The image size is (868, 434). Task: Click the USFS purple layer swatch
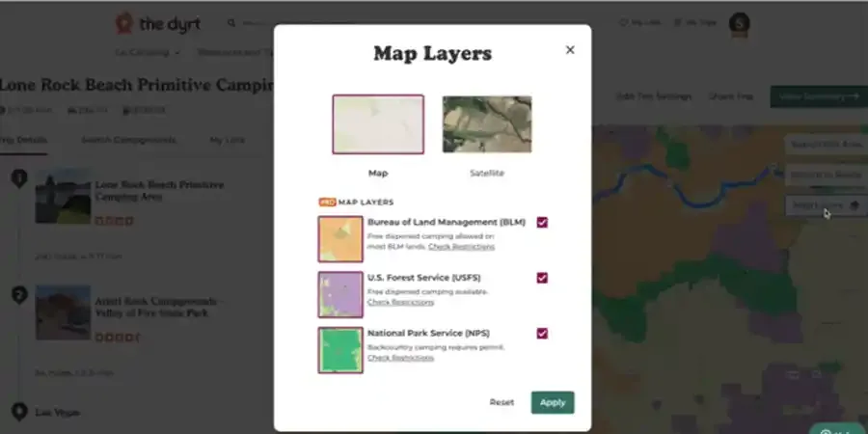(x=340, y=294)
